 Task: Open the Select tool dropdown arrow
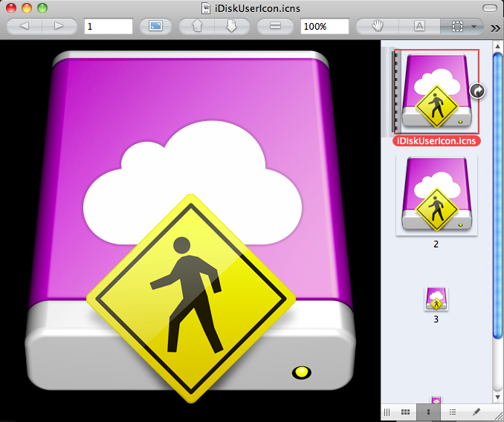pos(474,27)
